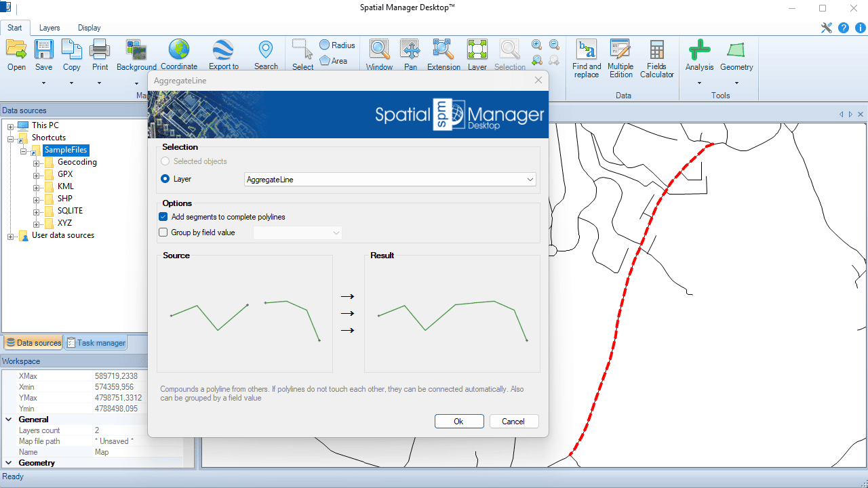Click the Export to Google Earth icon
The height and width of the screenshot is (488, 868).
(223, 49)
